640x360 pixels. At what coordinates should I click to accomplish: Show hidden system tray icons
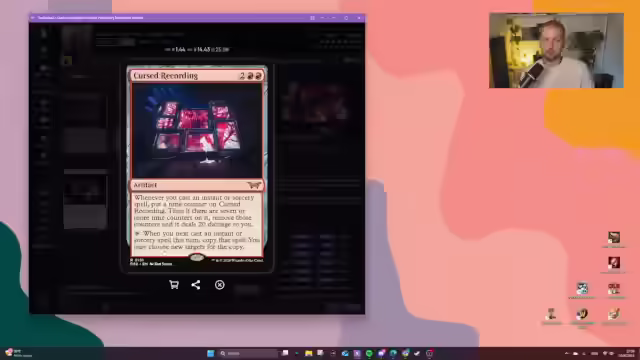coord(566,353)
